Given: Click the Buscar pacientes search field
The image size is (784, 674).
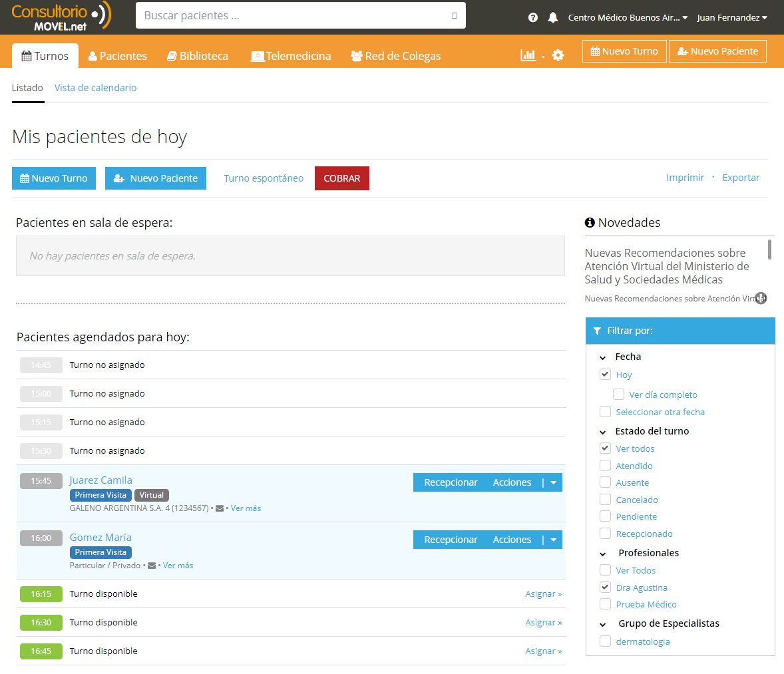Looking at the screenshot, I should [301, 15].
